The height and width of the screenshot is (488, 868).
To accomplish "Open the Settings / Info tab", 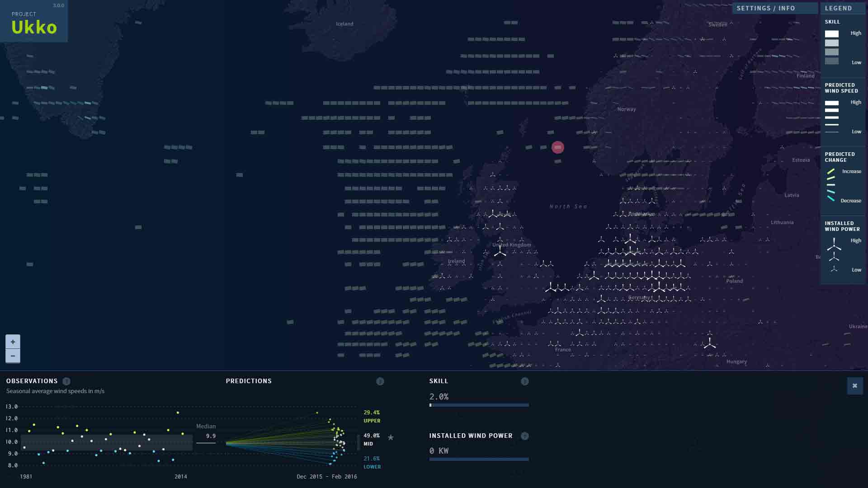I will click(775, 8).
